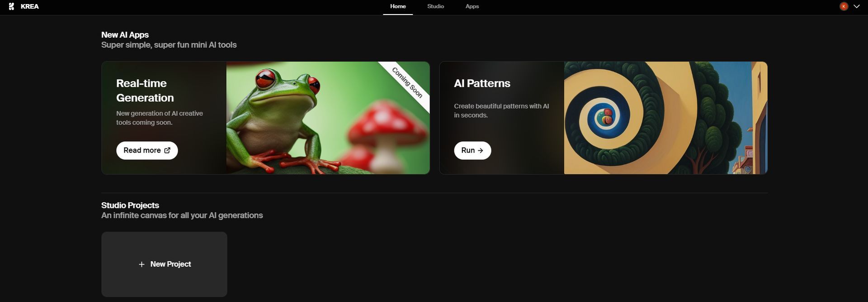This screenshot has width=868, height=302.
Task: Run the AI Patterns app
Action: (x=472, y=150)
